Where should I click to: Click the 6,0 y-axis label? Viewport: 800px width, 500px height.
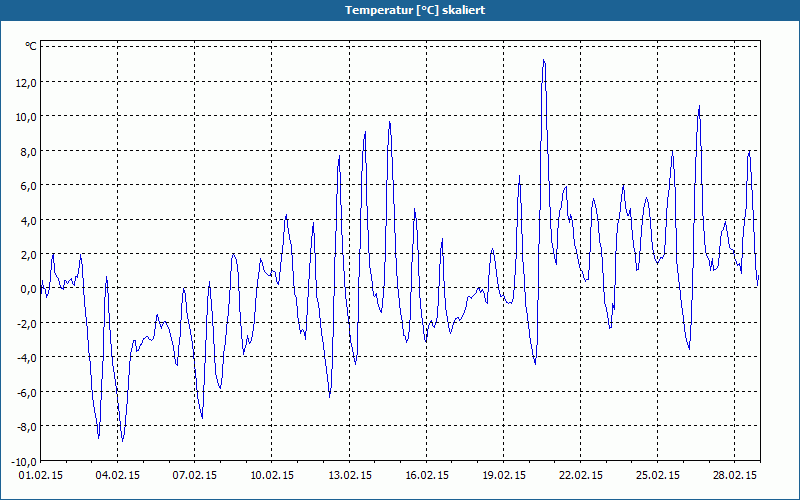[29, 186]
